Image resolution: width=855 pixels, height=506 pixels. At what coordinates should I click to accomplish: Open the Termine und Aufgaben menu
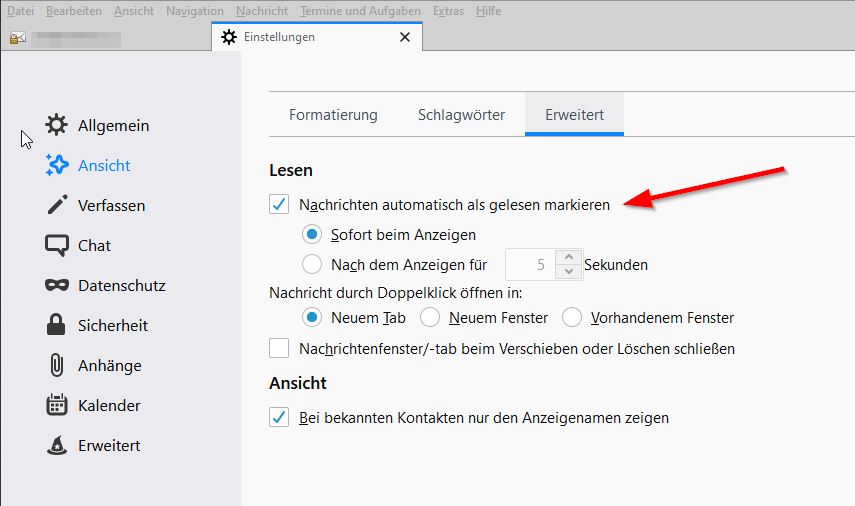[360, 11]
